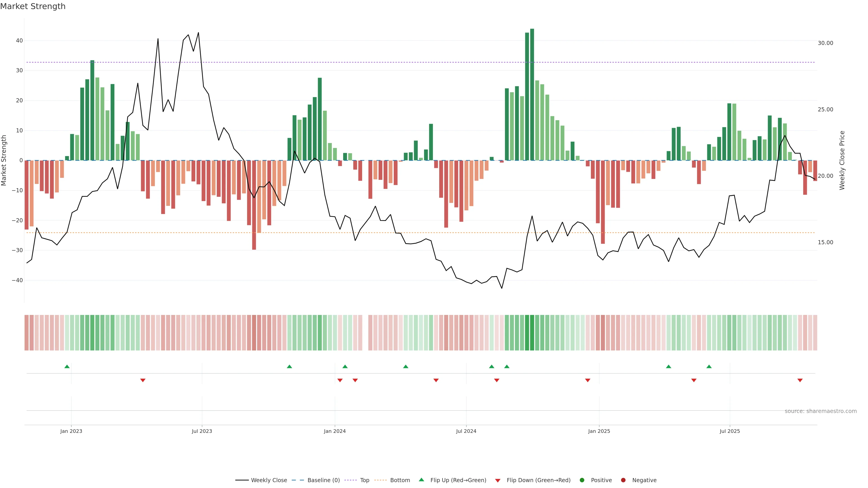The height and width of the screenshot is (488, 868).
Task: Click the Positive green circle legend icon
Action: [582, 480]
